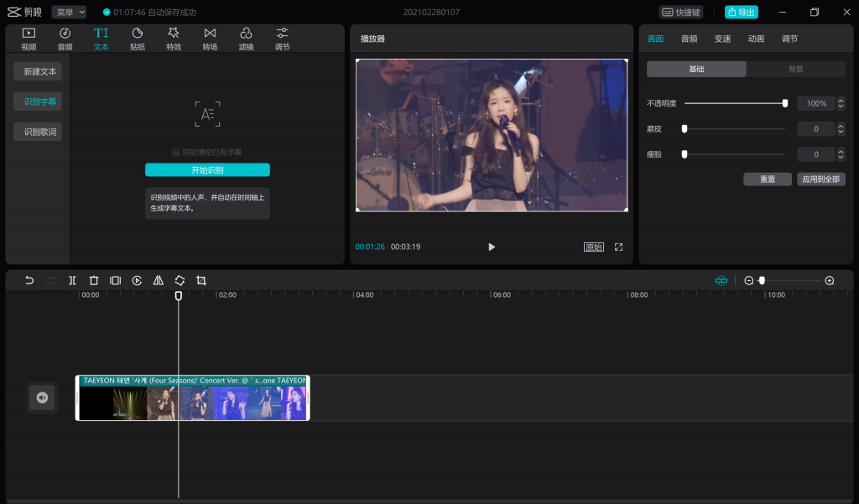The width and height of the screenshot is (859, 504).
Task: Switch to the 动画 animation tab
Action: click(756, 39)
